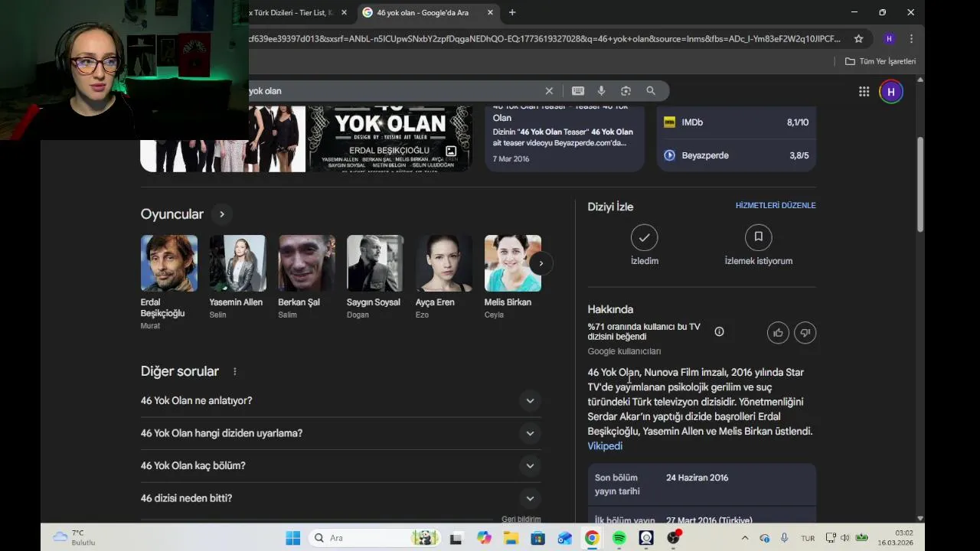
Task: Show info about the %71 user rating
Action: pyautogui.click(x=719, y=331)
